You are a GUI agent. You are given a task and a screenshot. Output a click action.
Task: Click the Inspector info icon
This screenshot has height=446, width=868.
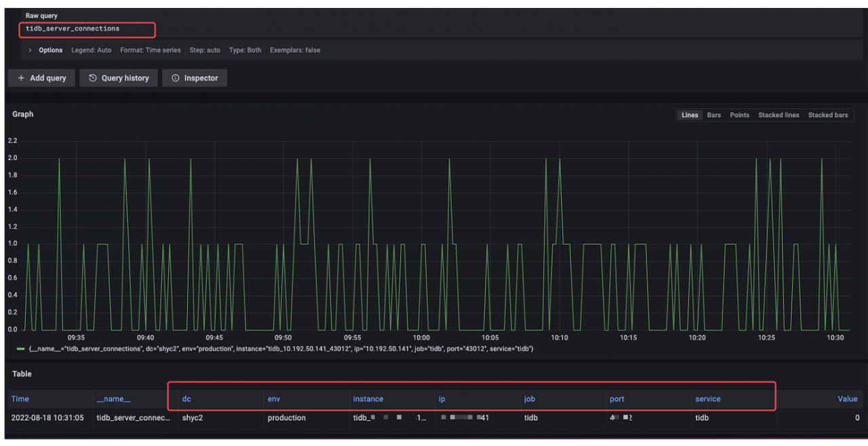click(176, 78)
